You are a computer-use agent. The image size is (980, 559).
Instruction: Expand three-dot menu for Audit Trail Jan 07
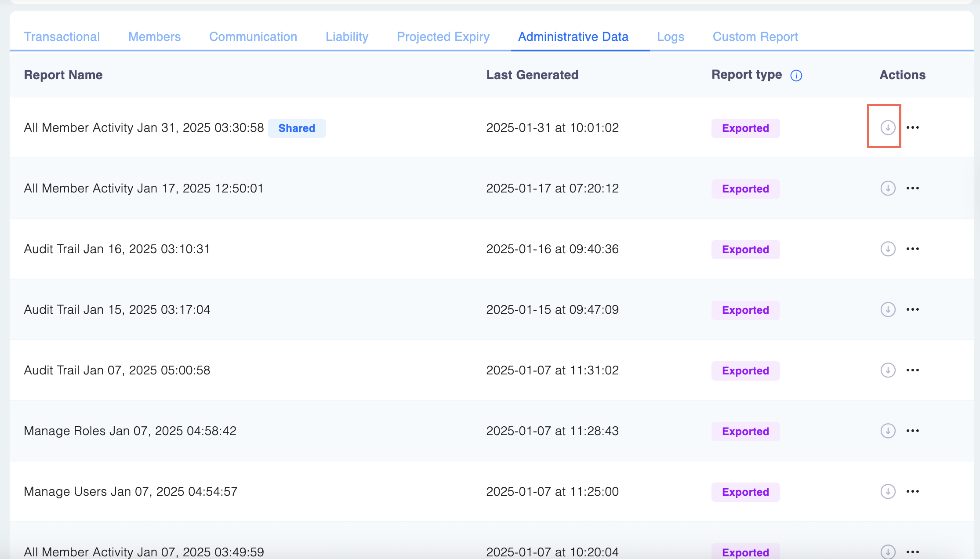pyautogui.click(x=912, y=370)
